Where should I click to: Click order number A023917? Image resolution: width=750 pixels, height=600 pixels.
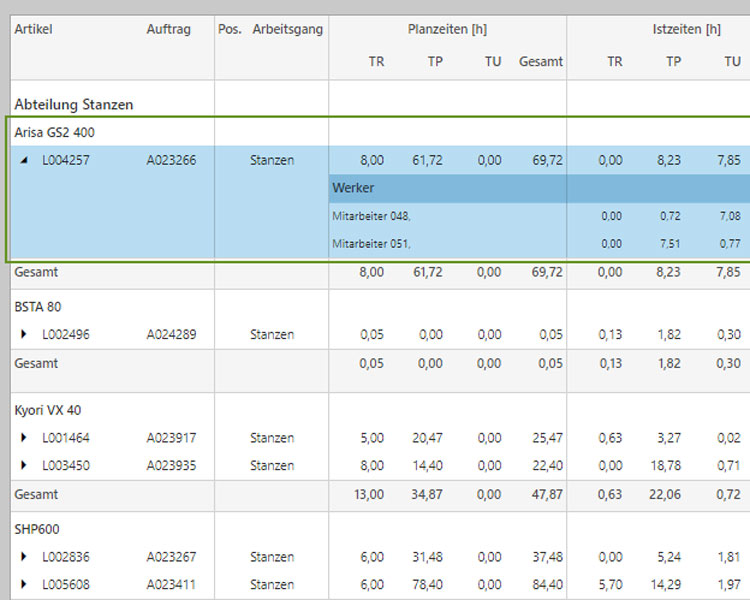pos(171,438)
